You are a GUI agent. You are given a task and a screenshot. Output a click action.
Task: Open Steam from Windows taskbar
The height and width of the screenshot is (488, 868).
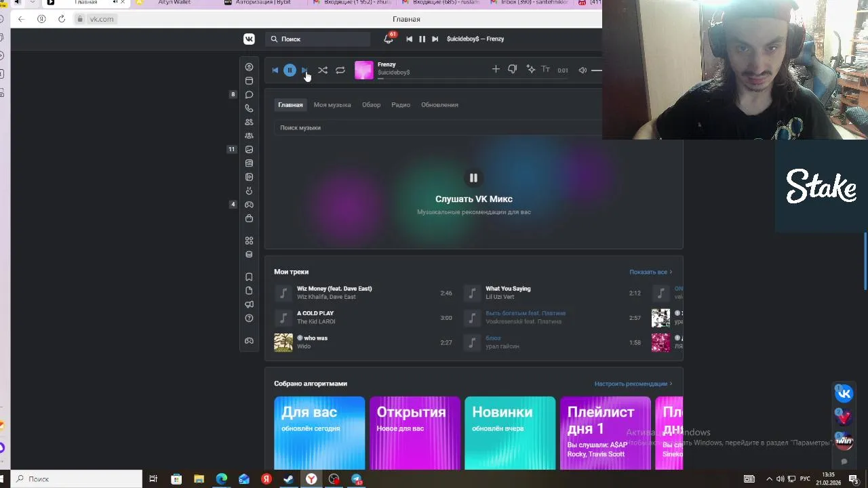tap(288, 479)
